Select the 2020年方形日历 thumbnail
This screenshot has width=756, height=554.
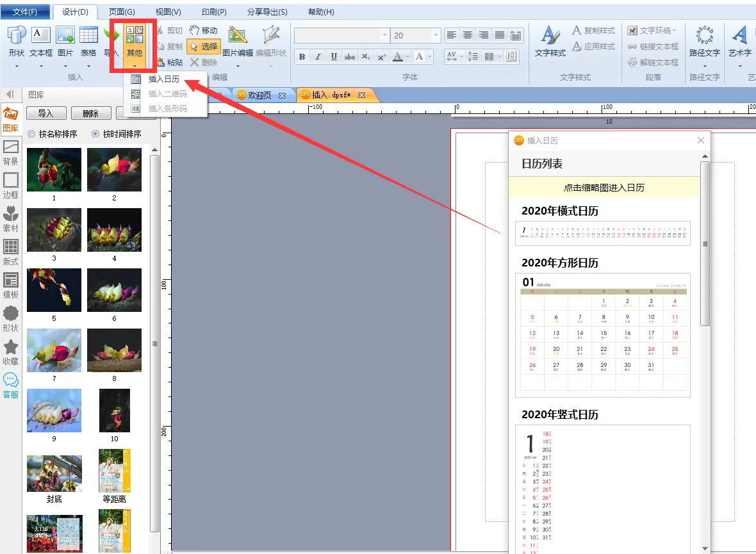click(x=603, y=335)
